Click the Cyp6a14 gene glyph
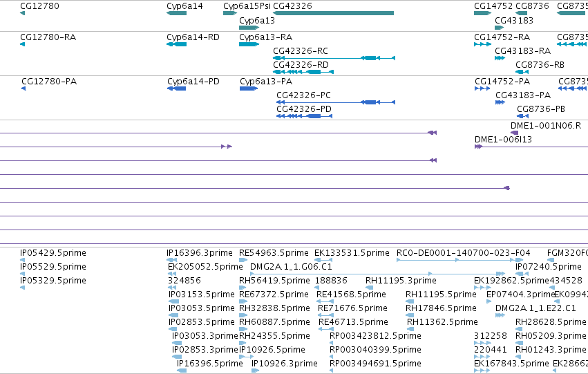The image size is (588, 374). tap(177, 13)
